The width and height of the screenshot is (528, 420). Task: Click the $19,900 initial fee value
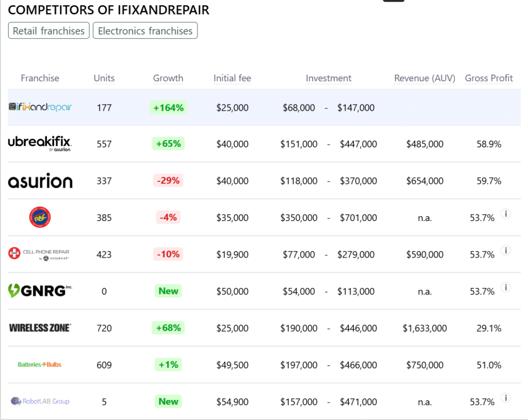point(233,255)
